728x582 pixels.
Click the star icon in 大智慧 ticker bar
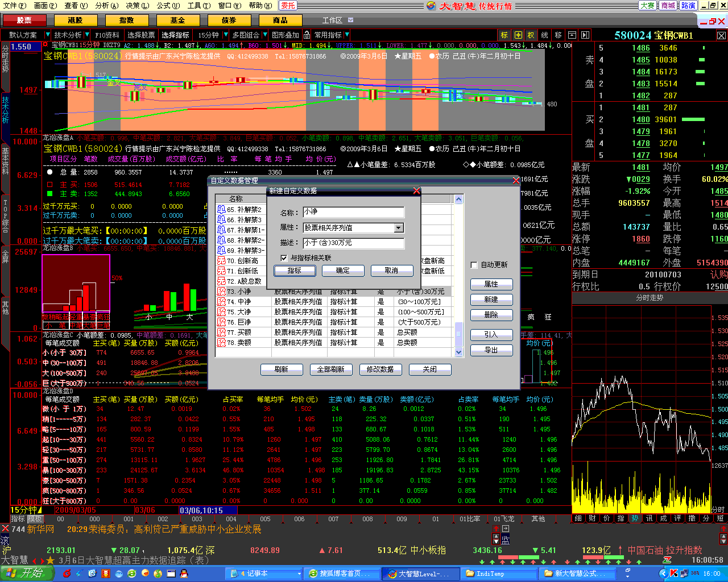[x=50, y=560]
